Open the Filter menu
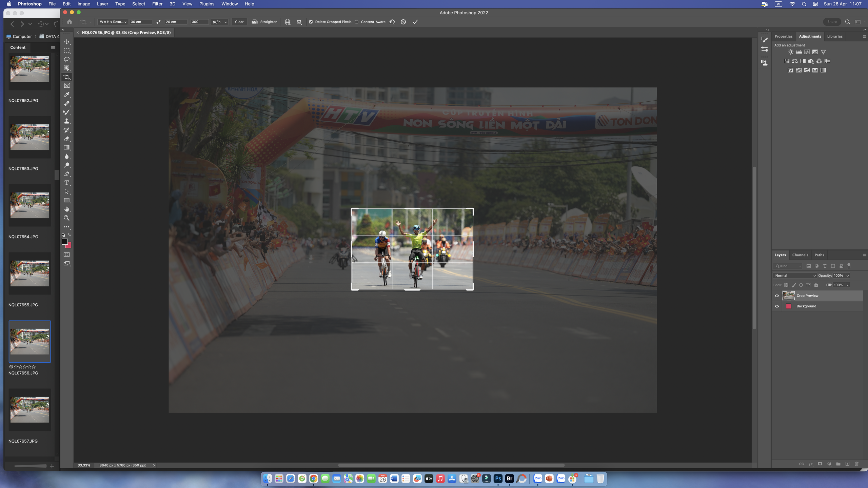 (157, 4)
